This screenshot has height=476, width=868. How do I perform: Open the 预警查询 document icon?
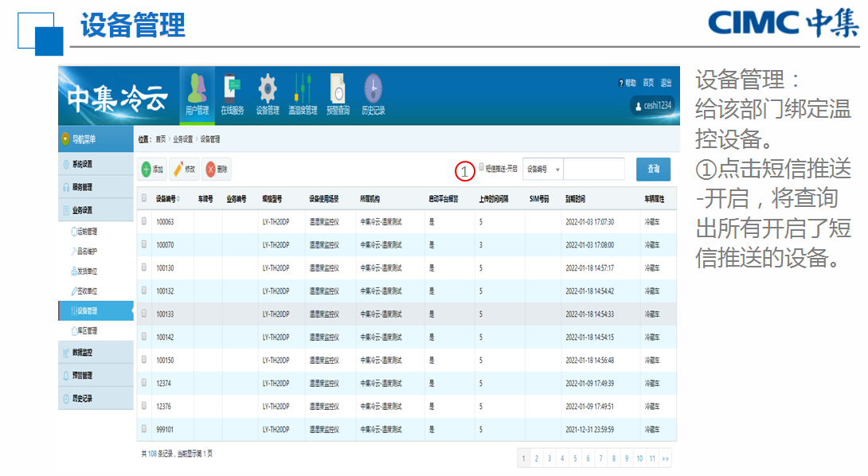(338, 94)
